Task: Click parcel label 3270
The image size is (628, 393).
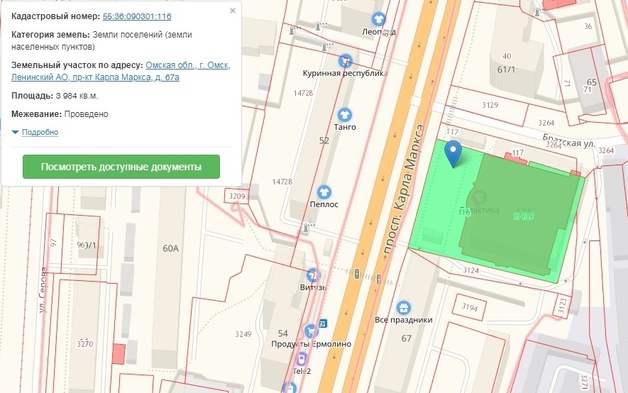Action: [x=85, y=343]
